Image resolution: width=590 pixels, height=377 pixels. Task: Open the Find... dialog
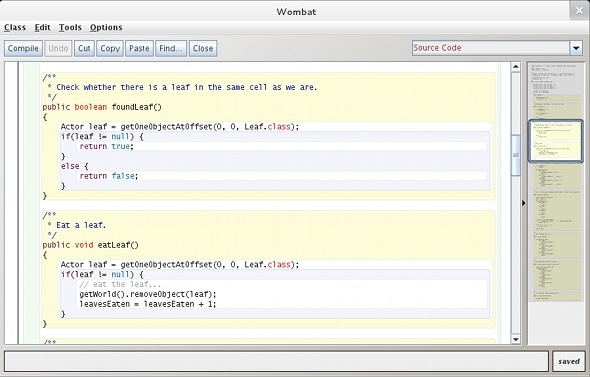tap(171, 49)
